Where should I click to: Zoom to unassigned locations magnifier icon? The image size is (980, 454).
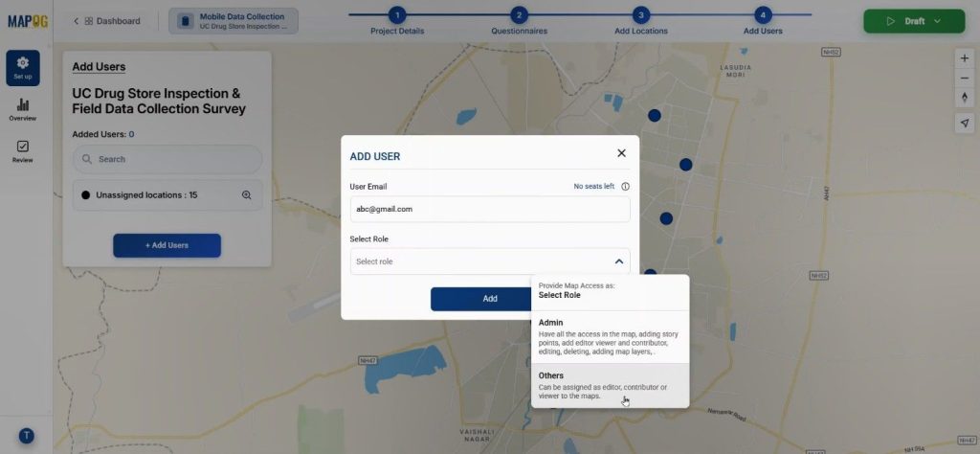[x=246, y=195]
